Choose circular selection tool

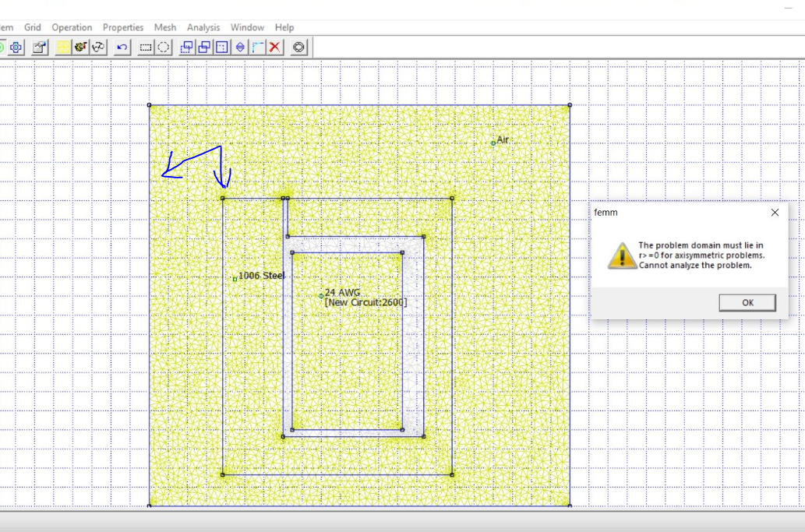163,48
